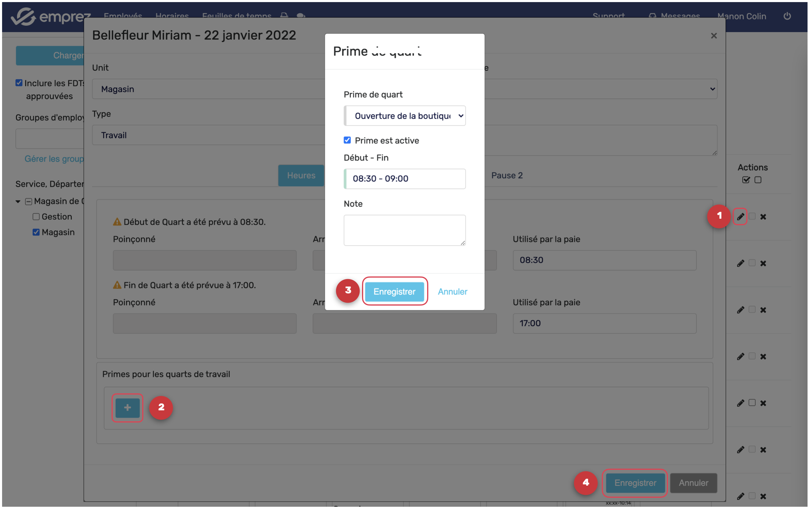Open the 'Prime de quart' dropdown
This screenshot has width=812, height=510.
pos(405,116)
